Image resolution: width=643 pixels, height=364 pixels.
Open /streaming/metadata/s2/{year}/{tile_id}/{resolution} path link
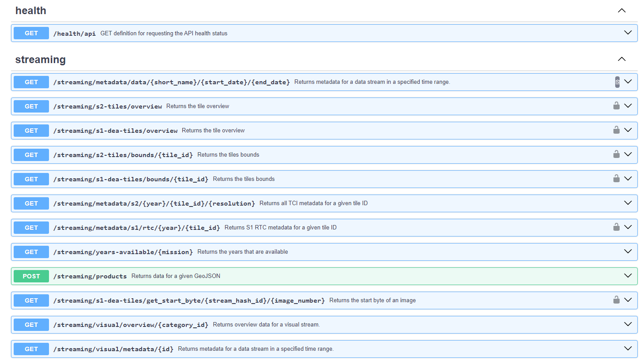(154, 203)
